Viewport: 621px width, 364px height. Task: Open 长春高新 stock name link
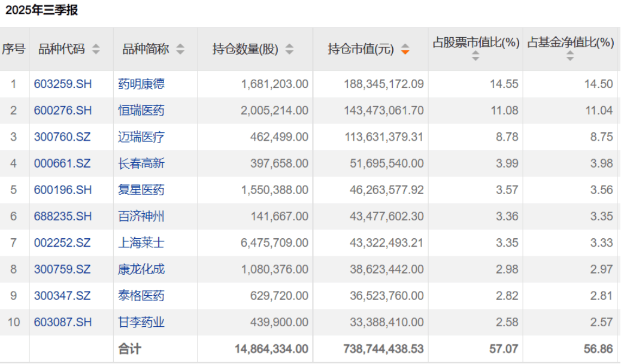tap(141, 163)
